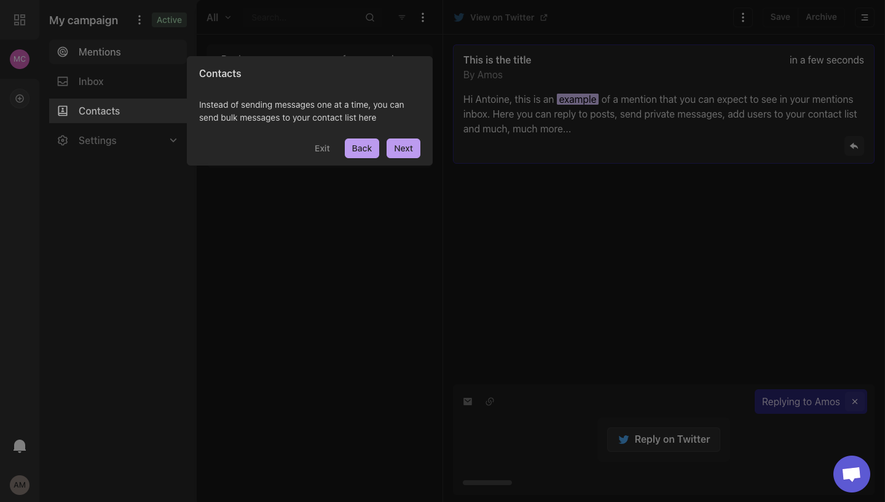Open View on Twitter link

tap(502, 18)
